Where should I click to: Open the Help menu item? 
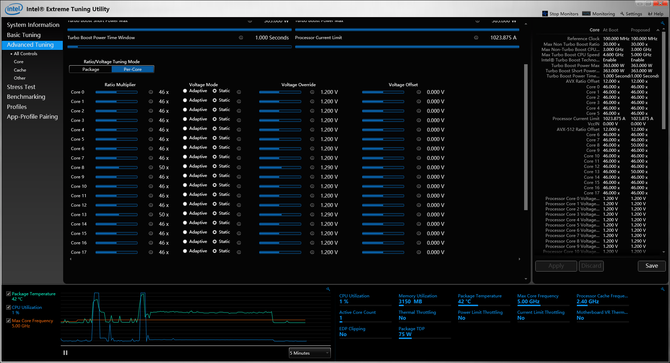point(656,14)
